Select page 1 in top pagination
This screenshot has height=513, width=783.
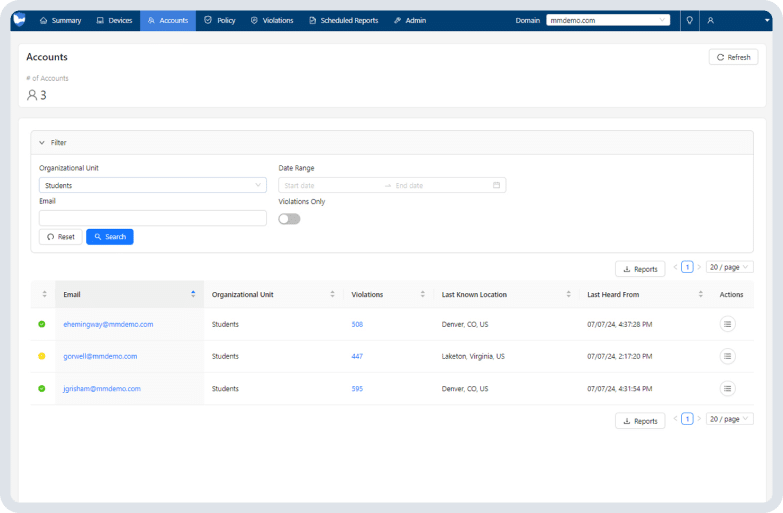(x=687, y=267)
